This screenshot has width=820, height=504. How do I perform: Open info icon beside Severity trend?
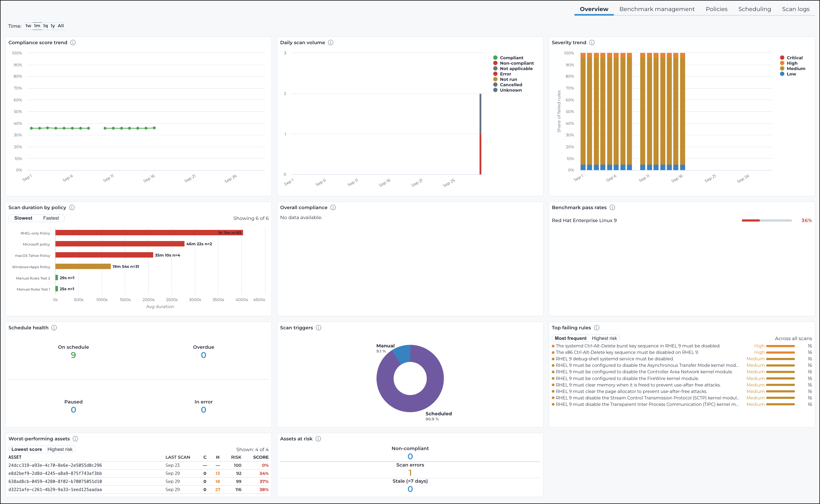coord(592,43)
